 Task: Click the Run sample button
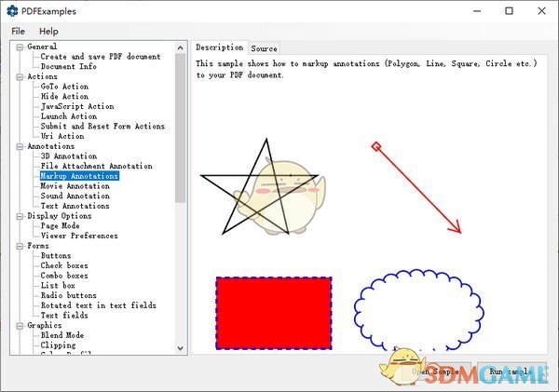(511, 372)
